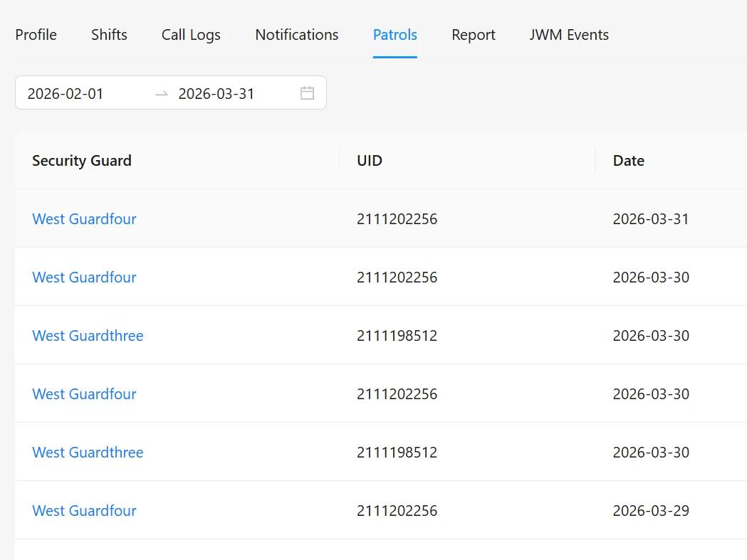The width and height of the screenshot is (747, 560).
Task: Focus the start date field 2026-02-01
Action: [66, 93]
